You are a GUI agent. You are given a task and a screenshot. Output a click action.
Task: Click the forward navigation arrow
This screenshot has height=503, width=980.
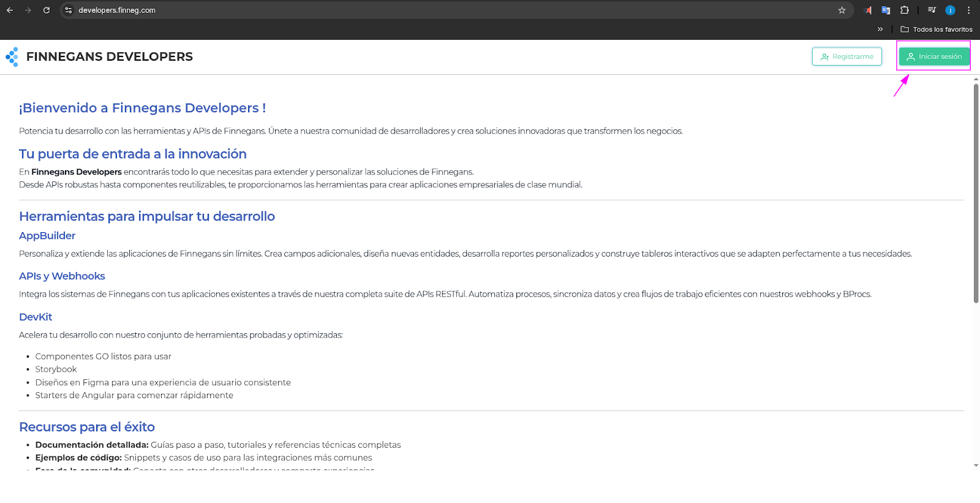coord(28,10)
